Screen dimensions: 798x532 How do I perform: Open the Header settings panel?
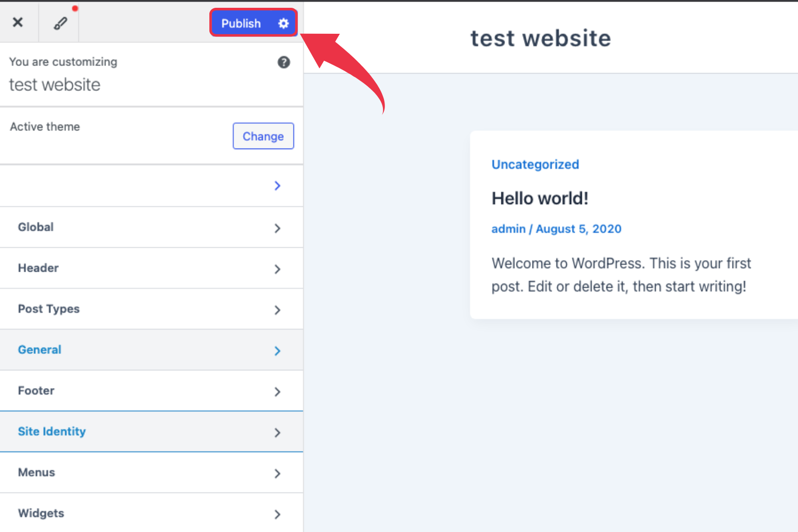[x=38, y=268]
